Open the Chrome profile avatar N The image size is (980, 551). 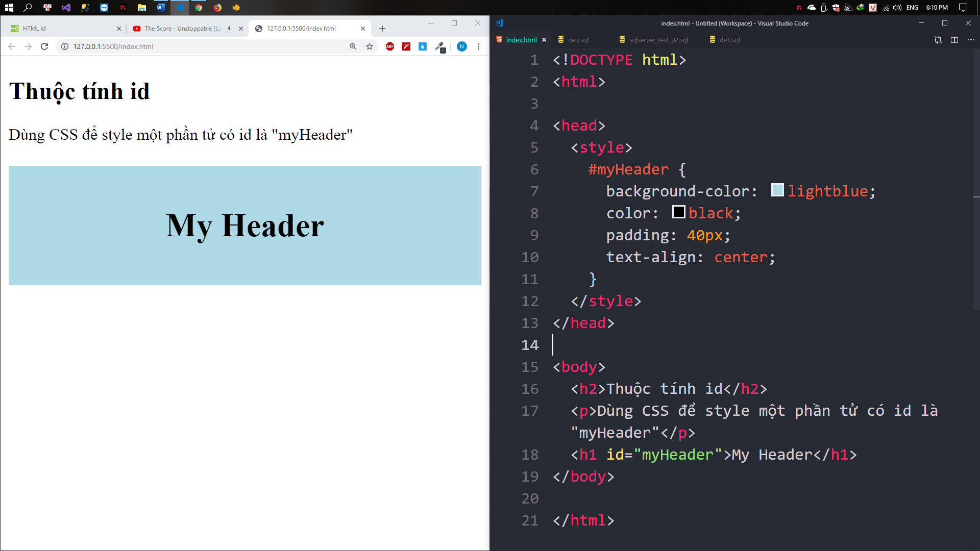click(461, 46)
